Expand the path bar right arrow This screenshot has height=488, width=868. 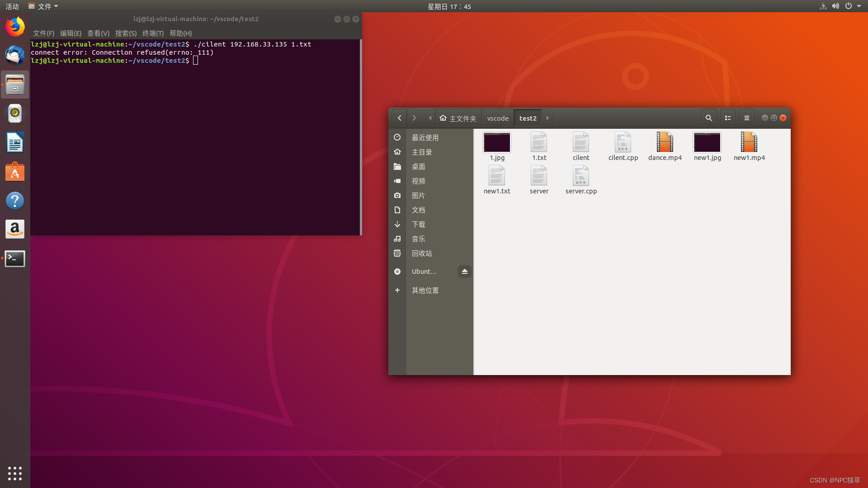coord(547,118)
